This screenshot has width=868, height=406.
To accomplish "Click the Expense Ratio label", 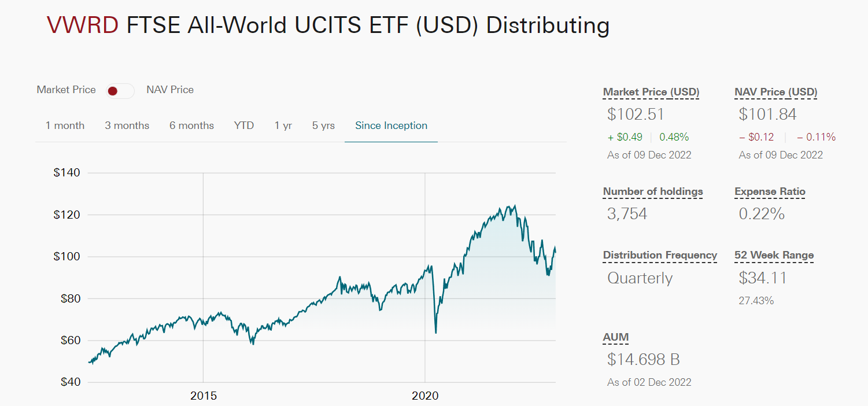I will click(x=769, y=191).
